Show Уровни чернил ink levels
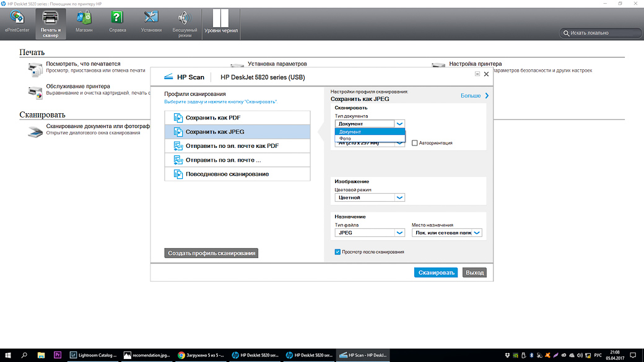644x362 pixels. (x=221, y=22)
